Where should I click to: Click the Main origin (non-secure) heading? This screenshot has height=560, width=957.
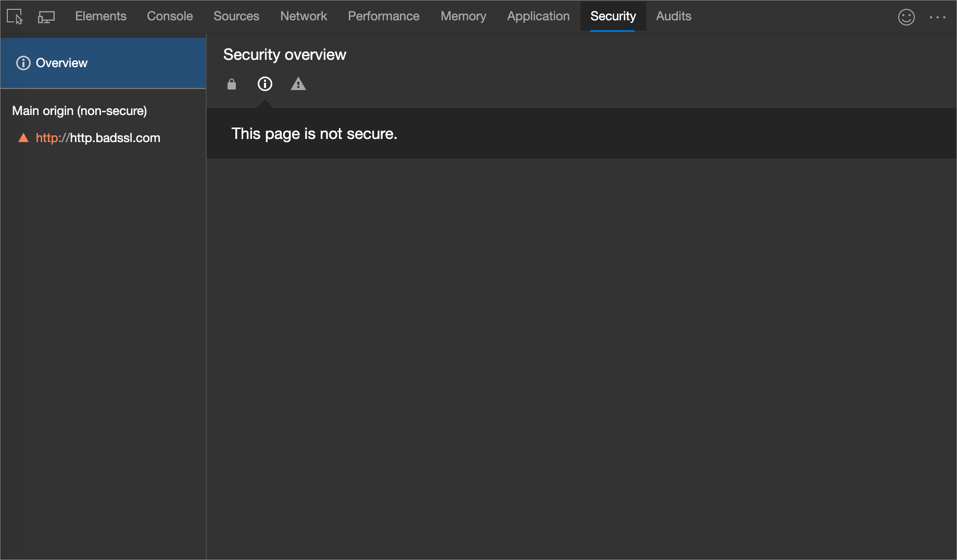pyautogui.click(x=80, y=111)
